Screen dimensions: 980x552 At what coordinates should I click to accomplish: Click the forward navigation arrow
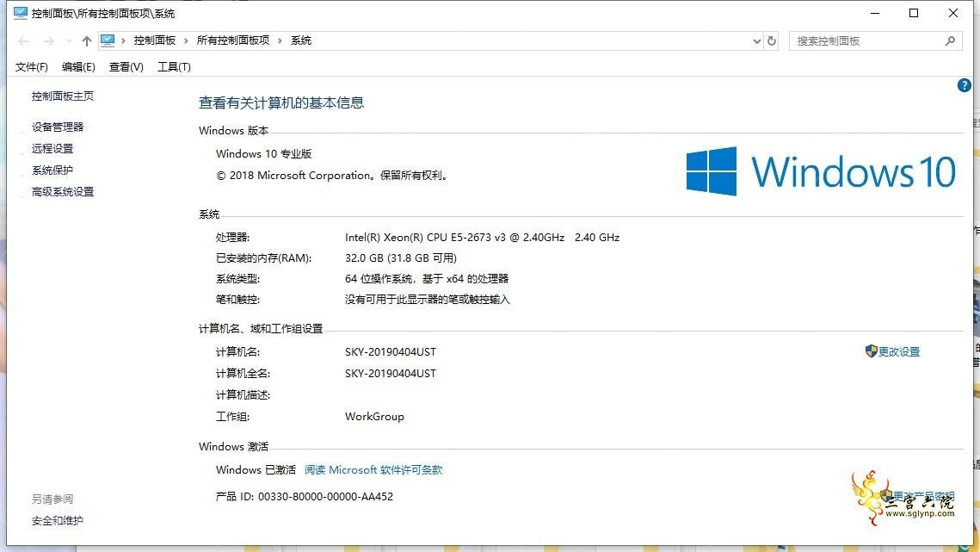(49, 41)
